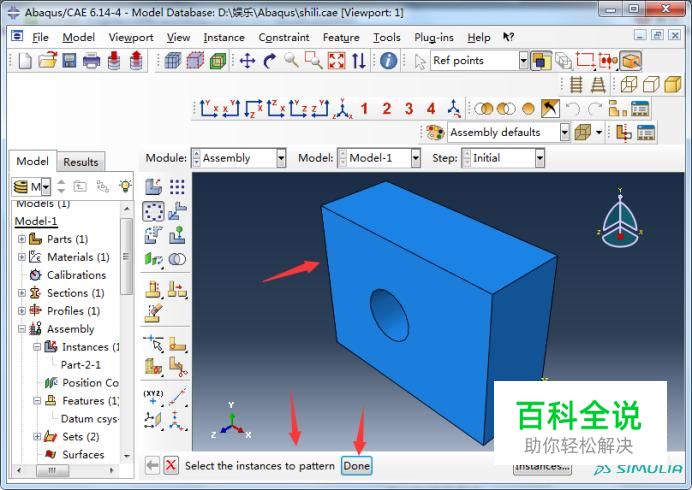The height and width of the screenshot is (490, 692).
Task: Open the Step Initial dropdown
Action: click(540, 158)
